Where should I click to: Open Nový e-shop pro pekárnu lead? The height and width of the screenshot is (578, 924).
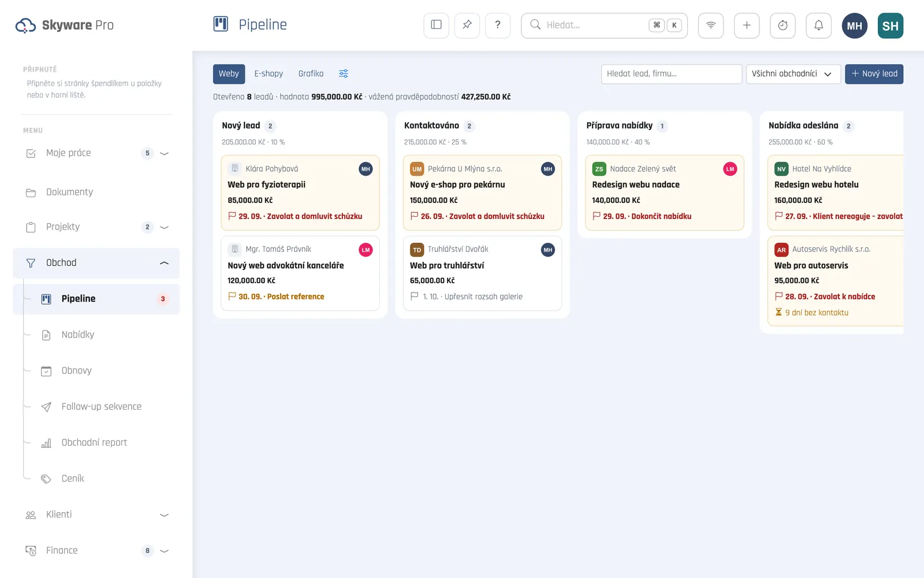482,192
